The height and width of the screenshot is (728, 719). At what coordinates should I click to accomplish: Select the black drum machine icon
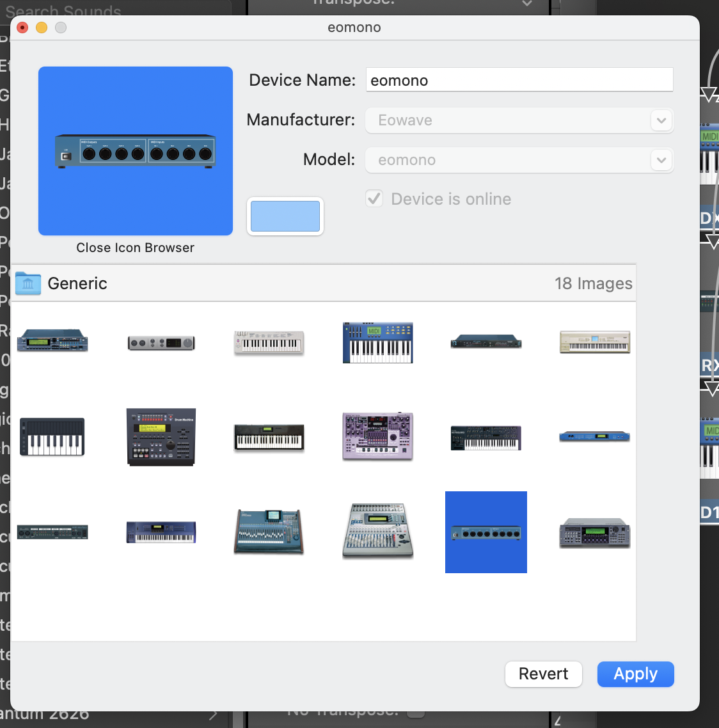click(x=161, y=437)
